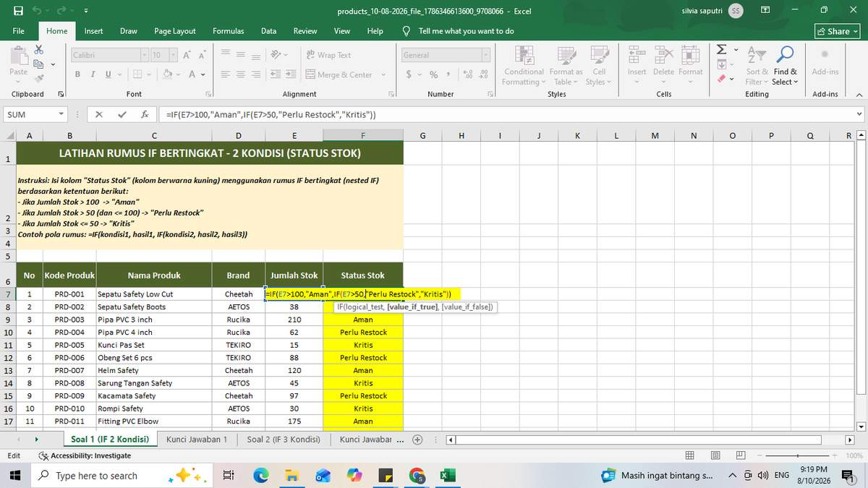Click the Share button
Viewport: 868px width, 488px height.
click(838, 31)
